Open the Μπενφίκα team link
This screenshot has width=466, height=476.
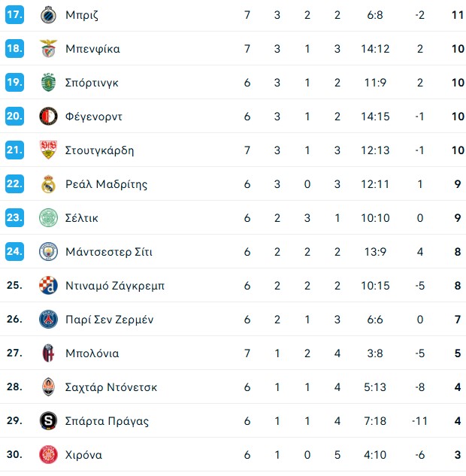point(92,49)
